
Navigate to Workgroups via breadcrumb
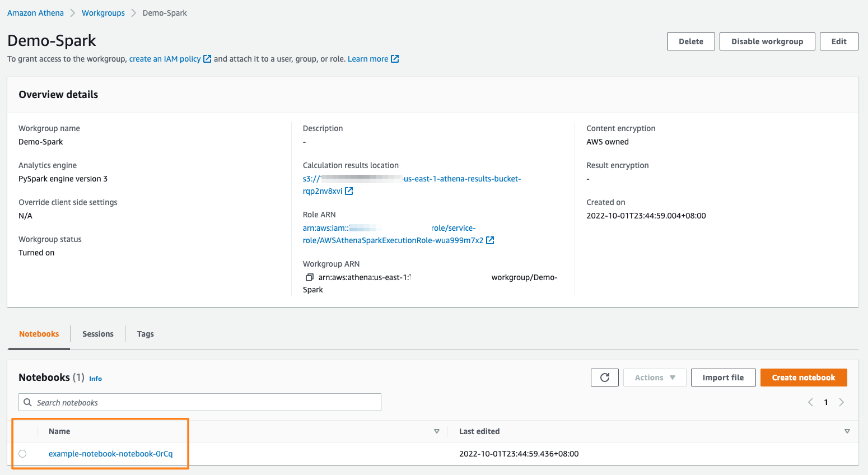[x=103, y=12]
